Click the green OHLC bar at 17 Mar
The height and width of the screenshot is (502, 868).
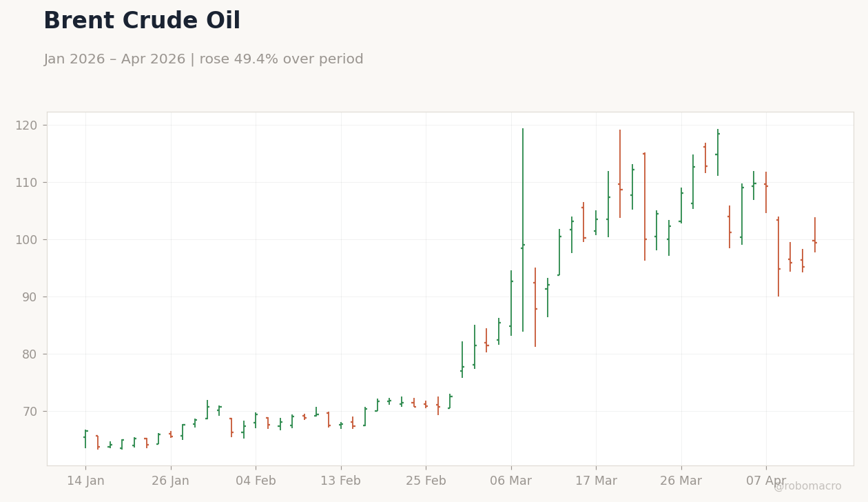click(x=596, y=223)
